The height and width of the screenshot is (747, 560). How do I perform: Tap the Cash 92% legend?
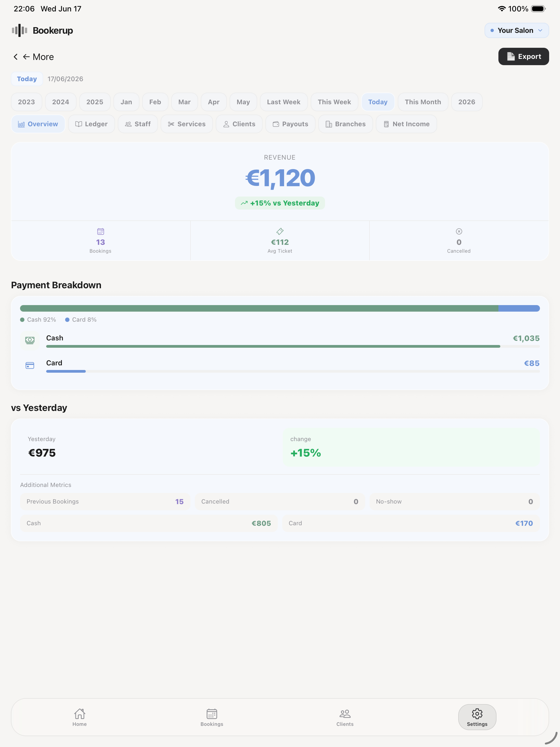coord(38,319)
